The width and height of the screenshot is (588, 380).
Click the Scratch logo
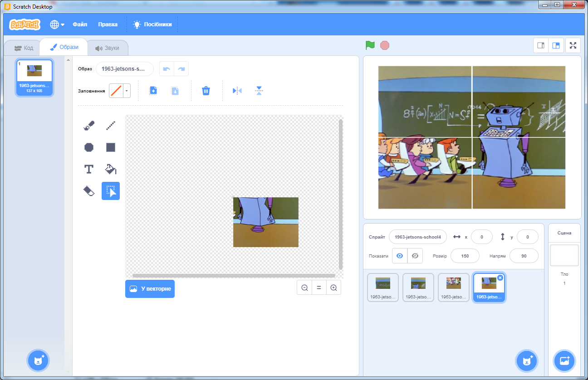[25, 24]
